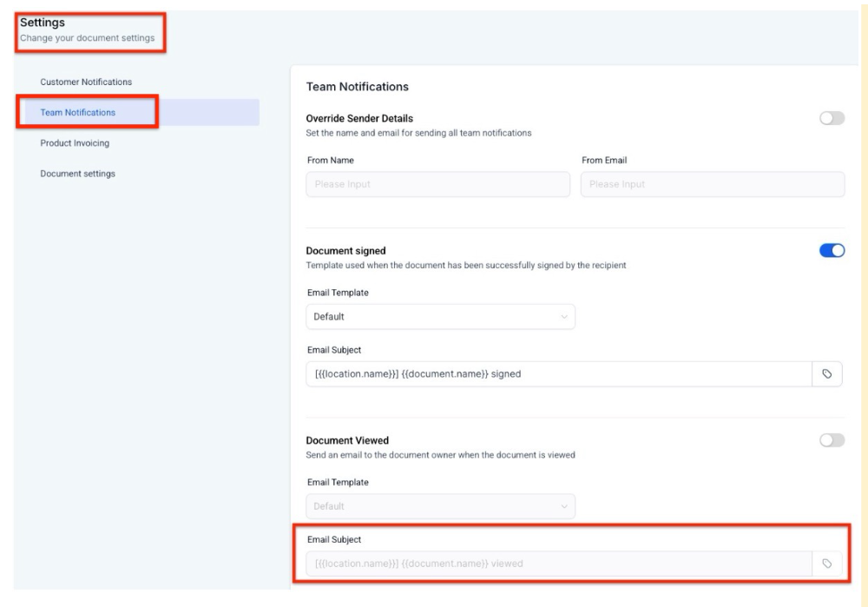Click the Team Notifications panel heading

pos(357,87)
